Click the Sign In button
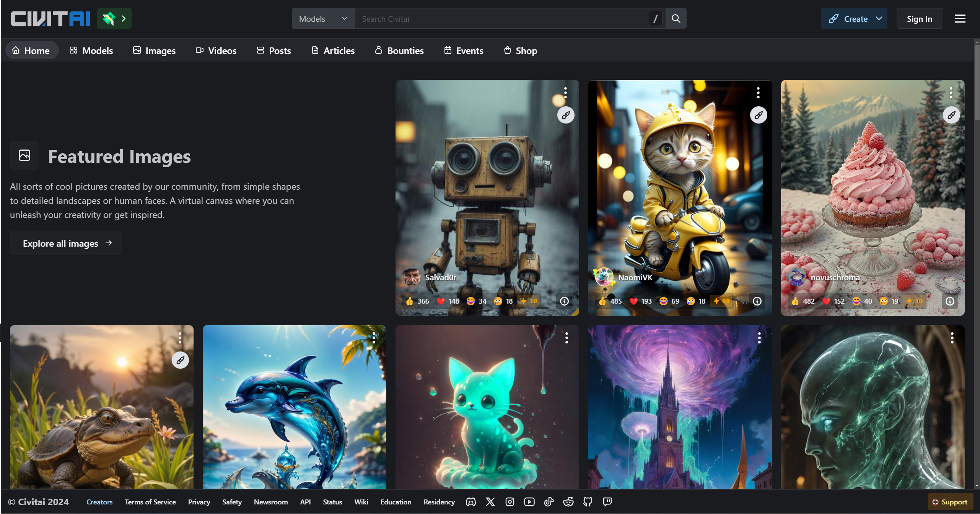This screenshot has height=514, width=980. pyautogui.click(x=919, y=18)
